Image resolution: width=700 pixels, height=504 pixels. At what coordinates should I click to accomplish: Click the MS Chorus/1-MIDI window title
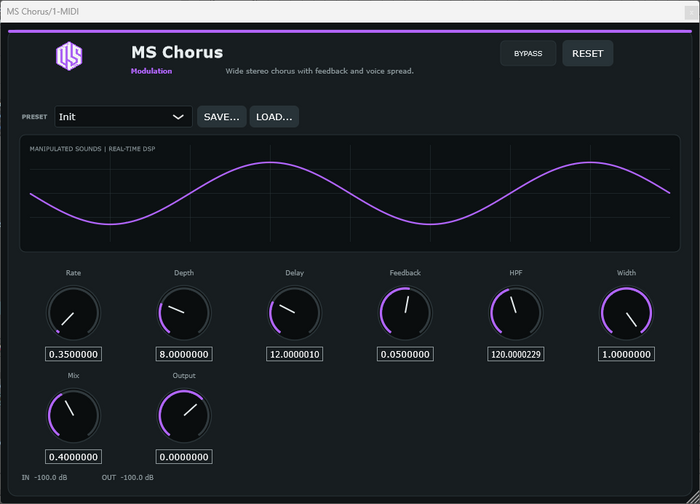pyautogui.click(x=43, y=12)
